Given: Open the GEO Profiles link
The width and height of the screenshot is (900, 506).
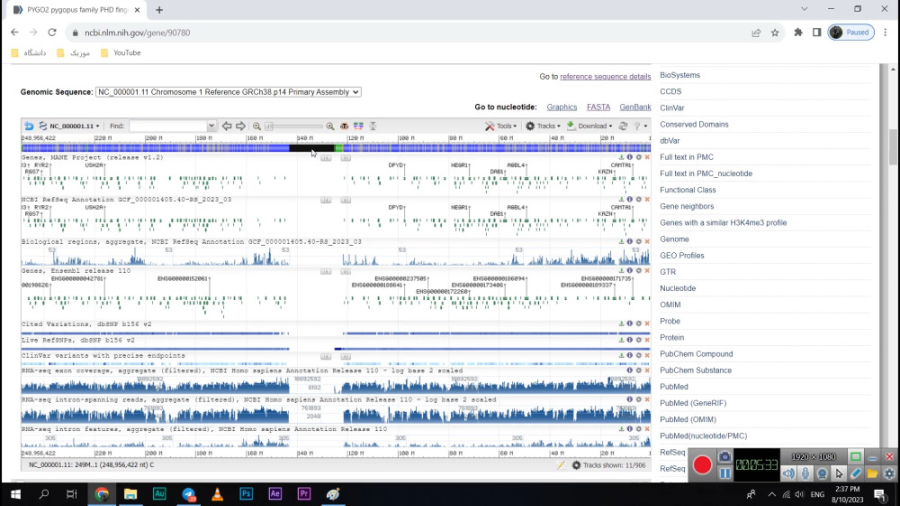Looking at the screenshot, I should coord(682,256).
